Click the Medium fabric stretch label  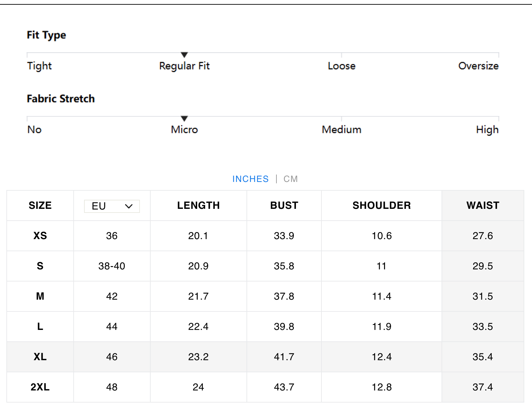[341, 130]
